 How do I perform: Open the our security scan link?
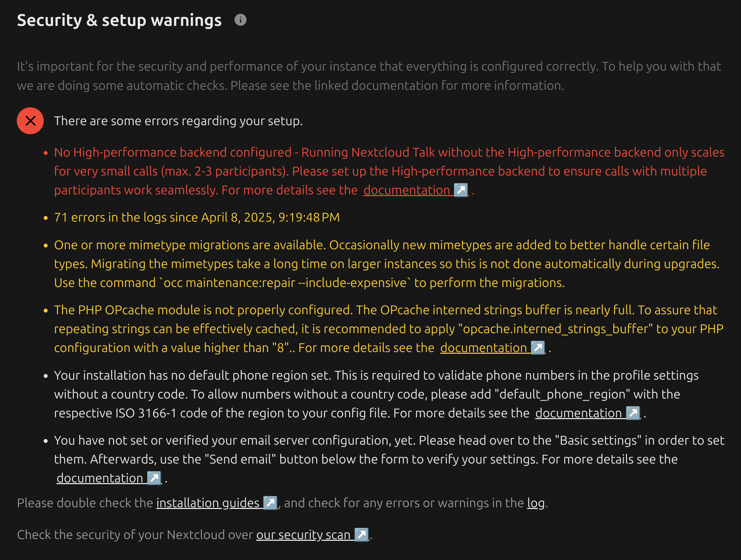[x=303, y=535]
